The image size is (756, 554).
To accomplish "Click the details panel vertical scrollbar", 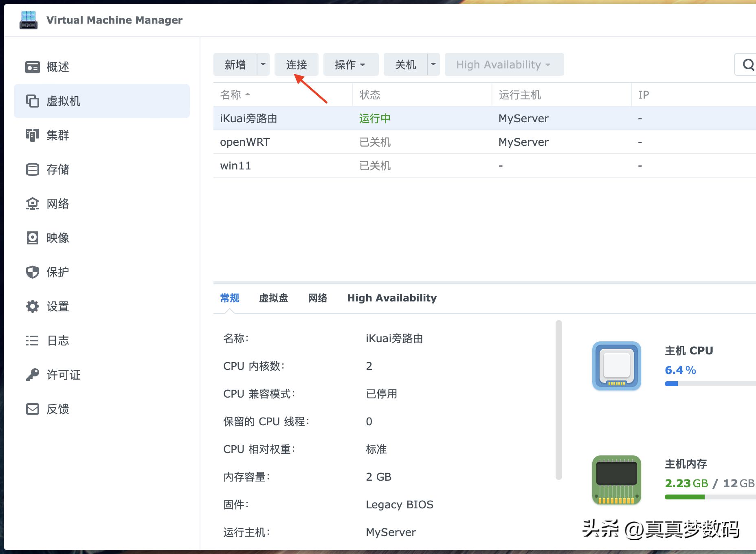I will click(559, 400).
